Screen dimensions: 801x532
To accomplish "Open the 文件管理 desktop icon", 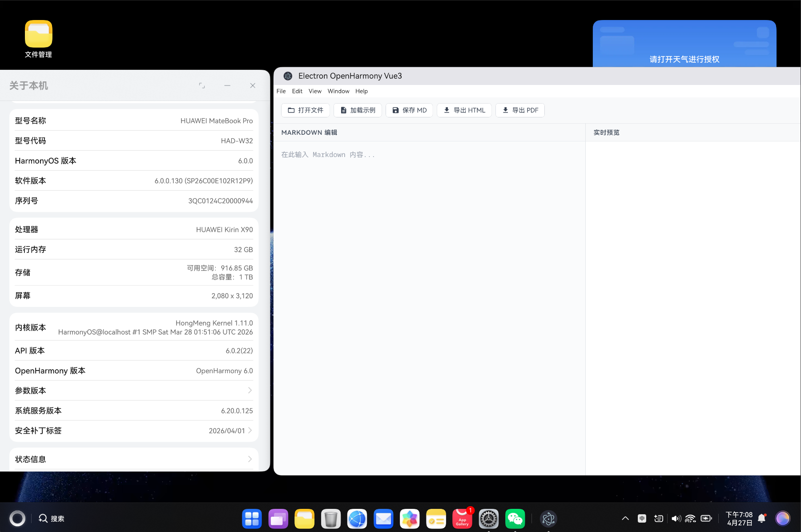I will tap(38, 39).
